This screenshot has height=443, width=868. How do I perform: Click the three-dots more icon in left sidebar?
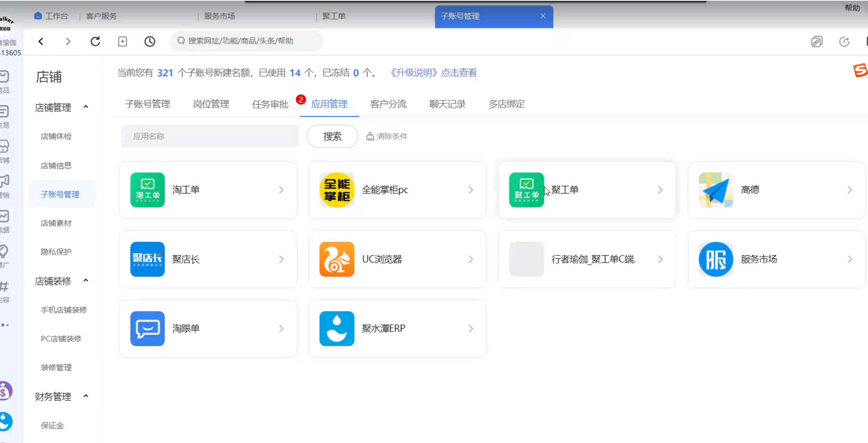[4, 325]
